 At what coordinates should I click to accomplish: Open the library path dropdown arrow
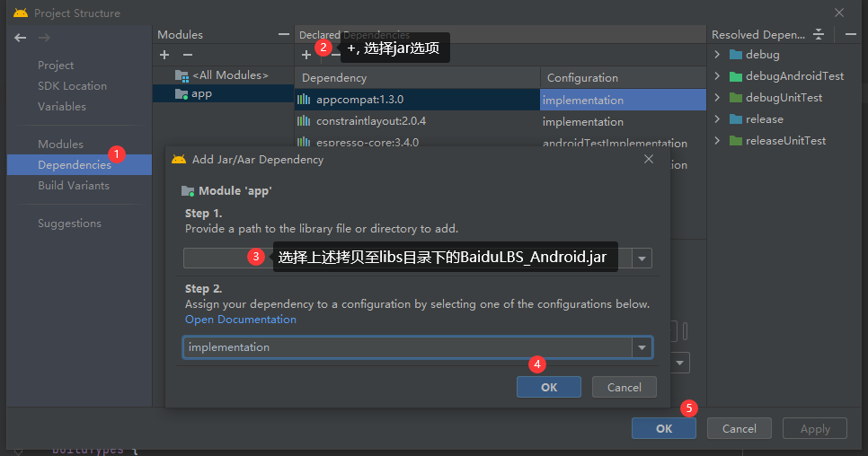642,259
